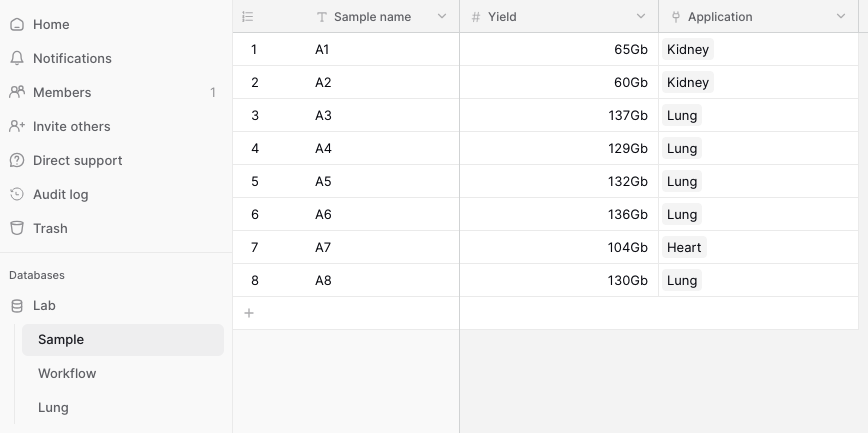Click the Direct support question icon
868x433 pixels.
click(x=17, y=160)
